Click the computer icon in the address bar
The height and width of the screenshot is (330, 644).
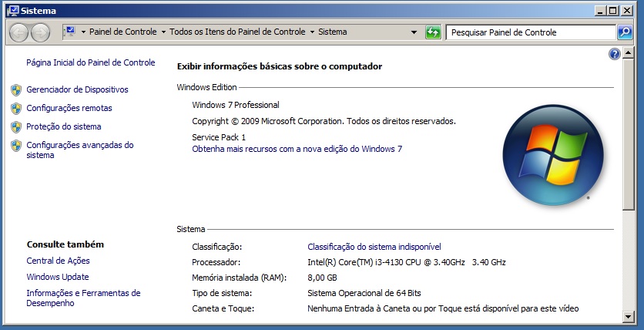(x=69, y=32)
